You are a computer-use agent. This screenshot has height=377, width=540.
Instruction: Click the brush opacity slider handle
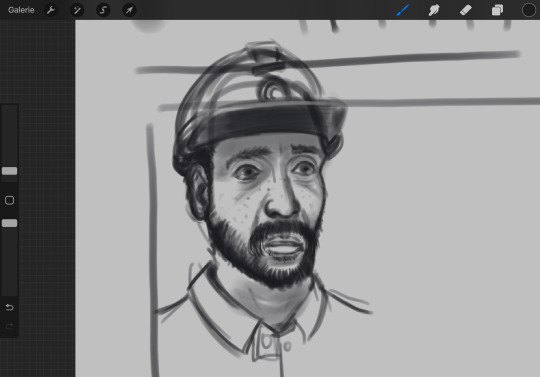point(9,223)
